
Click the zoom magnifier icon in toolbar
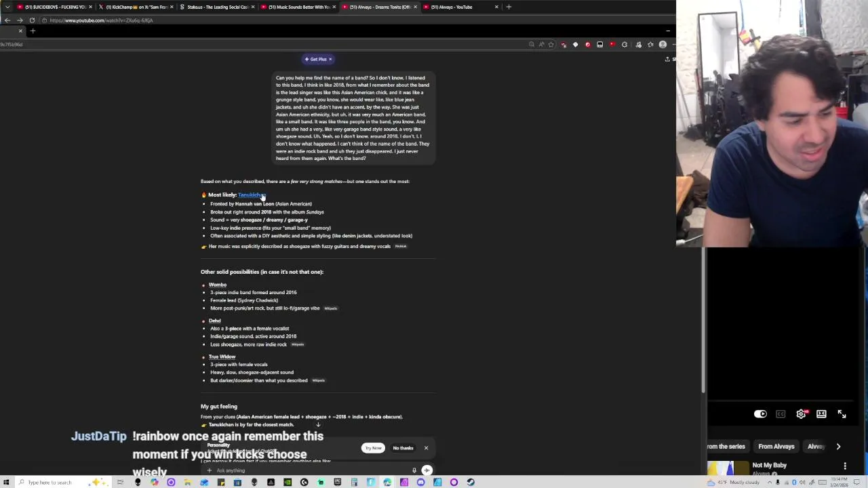tap(532, 45)
